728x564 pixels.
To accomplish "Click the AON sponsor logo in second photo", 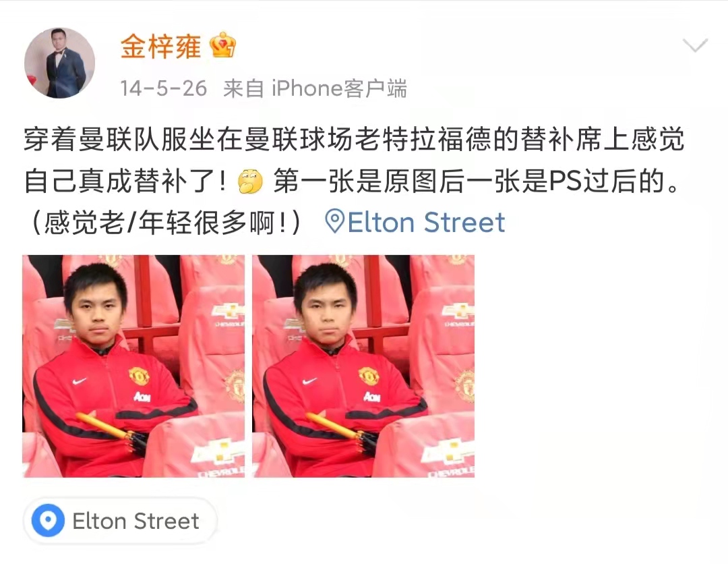I will pos(372,396).
